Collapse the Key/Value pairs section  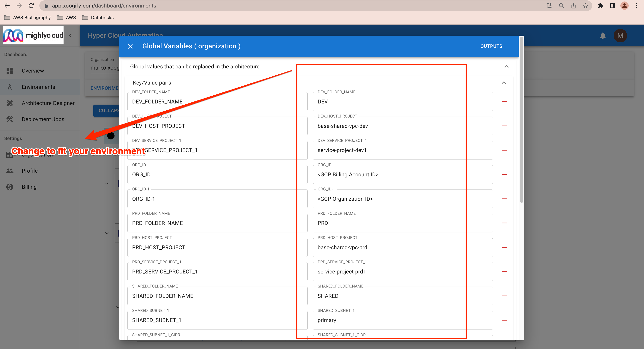[x=503, y=83]
